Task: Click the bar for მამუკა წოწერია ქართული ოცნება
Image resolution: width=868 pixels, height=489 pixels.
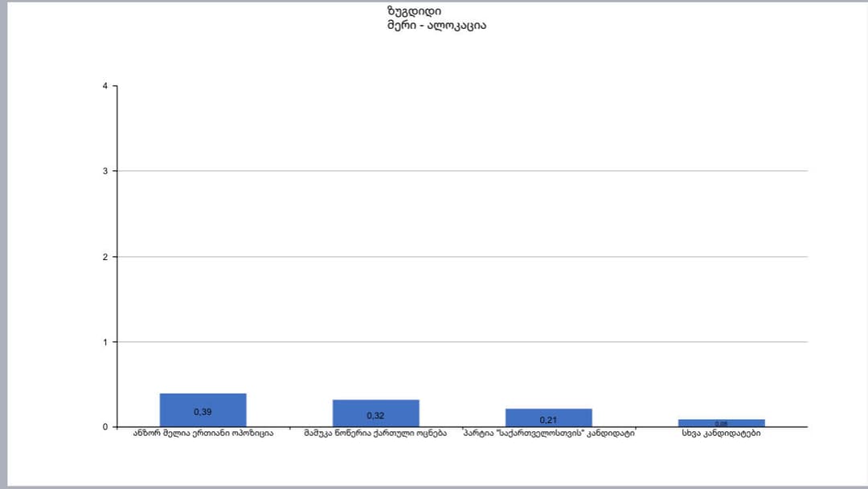Action: coord(375,405)
